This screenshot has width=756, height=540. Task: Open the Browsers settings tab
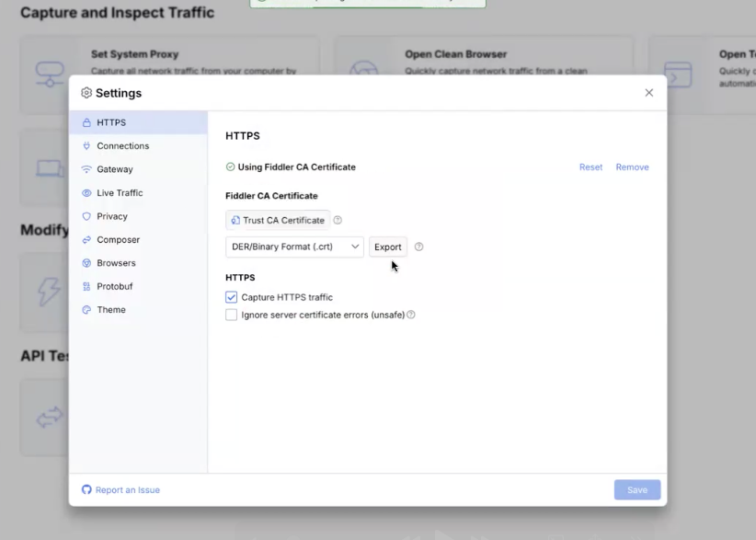(x=116, y=263)
